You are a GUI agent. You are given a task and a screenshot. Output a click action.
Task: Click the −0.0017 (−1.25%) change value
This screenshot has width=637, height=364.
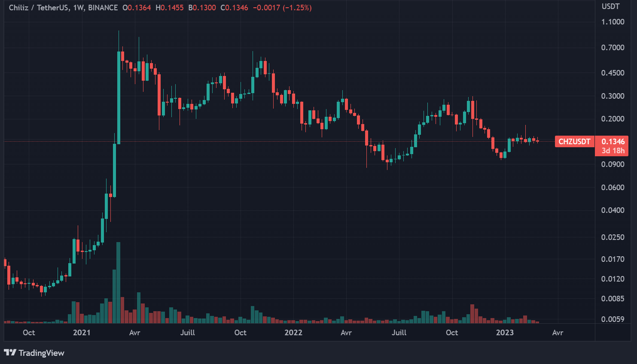[282, 8]
